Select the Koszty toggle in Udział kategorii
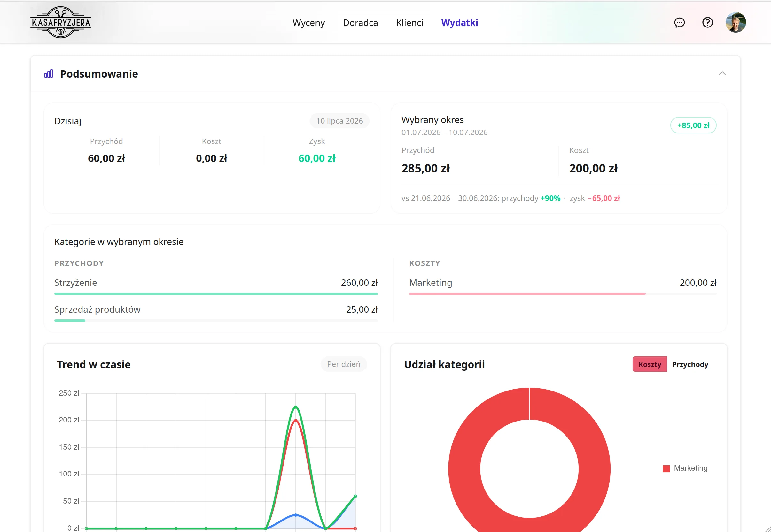Viewport: 771px width, 532px height. coord(650,364)
